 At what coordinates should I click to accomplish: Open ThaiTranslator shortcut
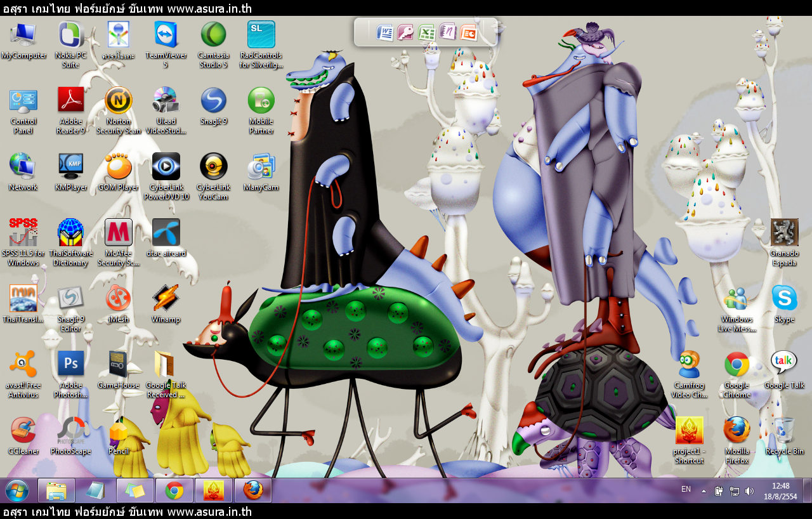pyautogui.click(x=23, y=305)
